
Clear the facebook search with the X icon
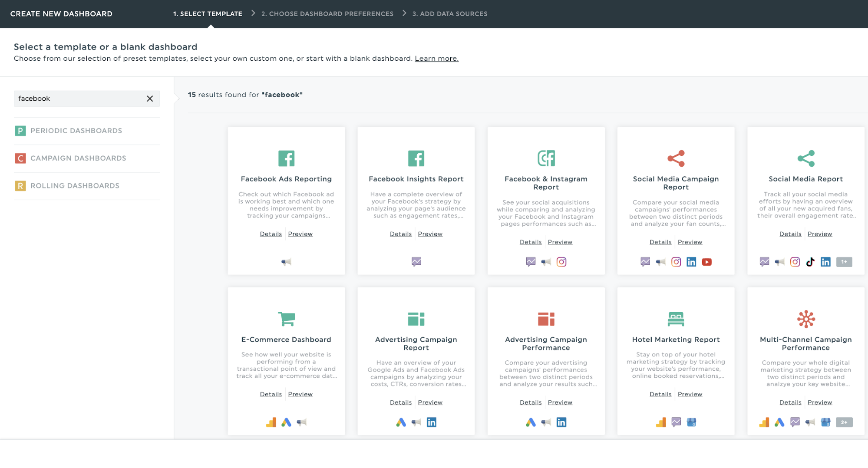click(150, 99)
